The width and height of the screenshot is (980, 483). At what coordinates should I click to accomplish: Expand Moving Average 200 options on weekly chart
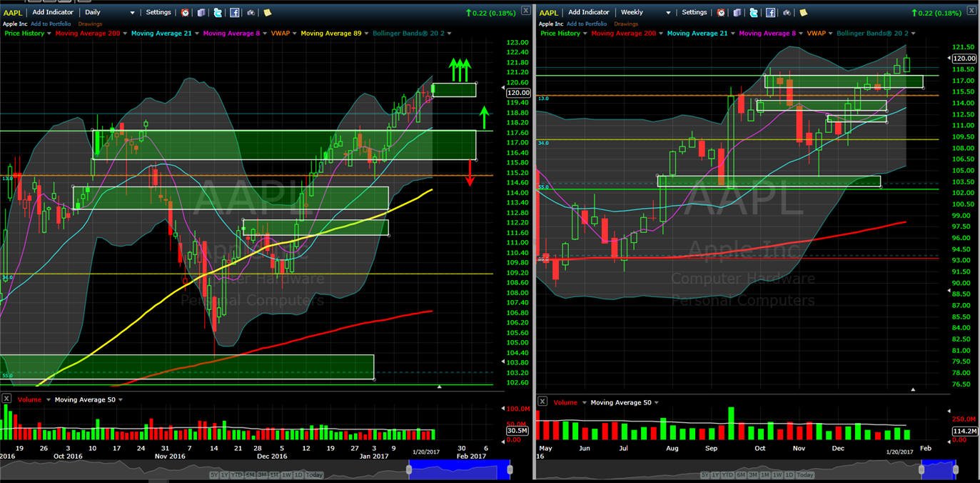pos(625,33)
